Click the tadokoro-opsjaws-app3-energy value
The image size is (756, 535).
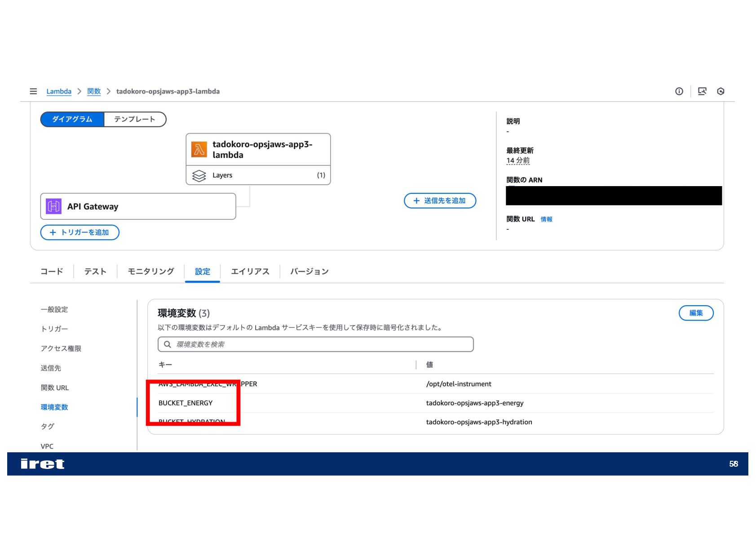click(x=475, y=403)
